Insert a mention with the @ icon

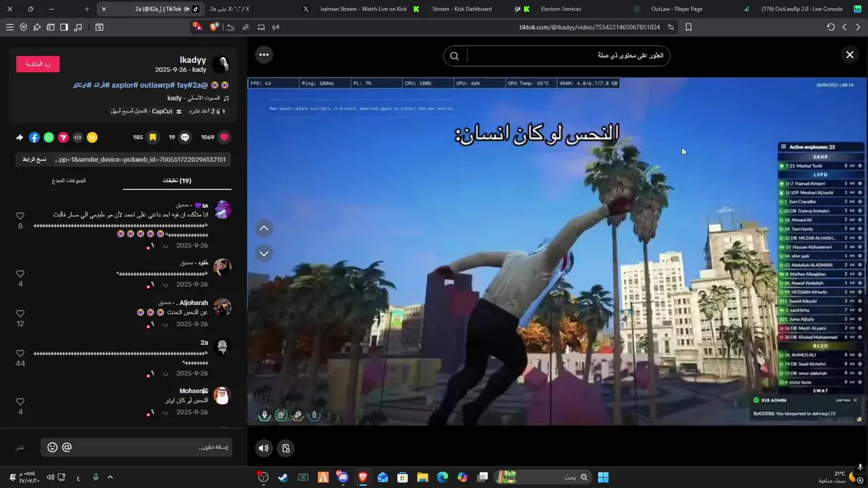pos(66,447)
